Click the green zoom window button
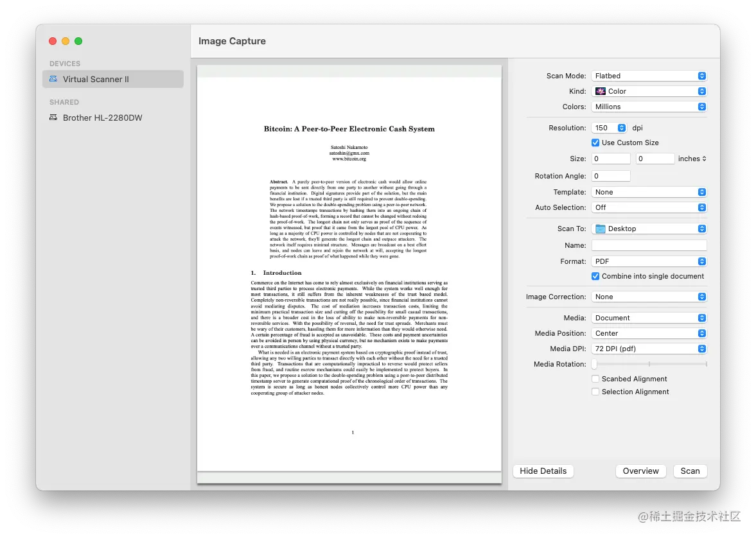The image size is (756, 538). coord(78,41)
